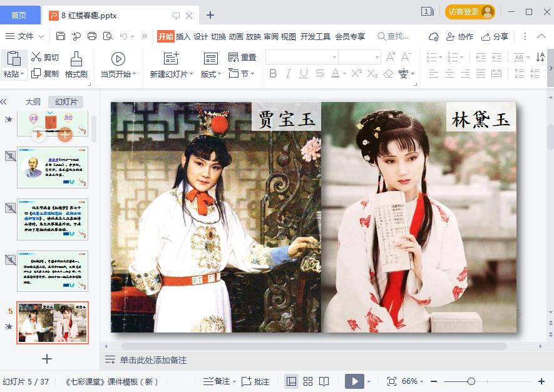Switch to Slide Sorter grid view

pyautogui.click(x=308, y=381)
